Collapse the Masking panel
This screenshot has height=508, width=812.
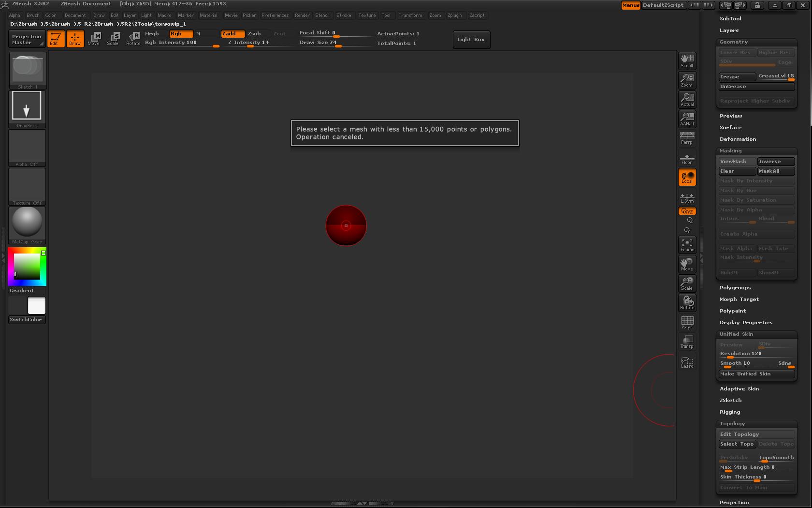(x=730, y=151)
